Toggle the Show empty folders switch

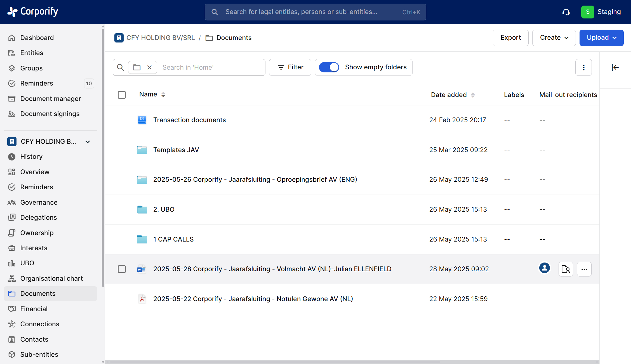coord(329,67)
